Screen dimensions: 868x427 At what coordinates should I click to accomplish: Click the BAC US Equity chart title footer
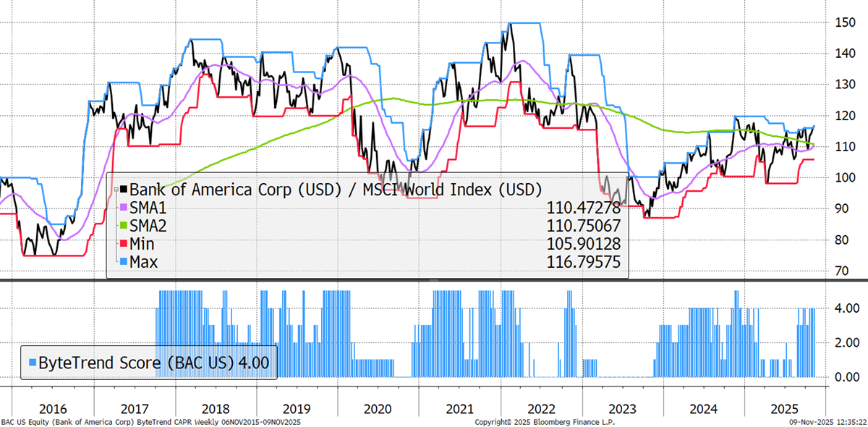(x=151, y=421)
